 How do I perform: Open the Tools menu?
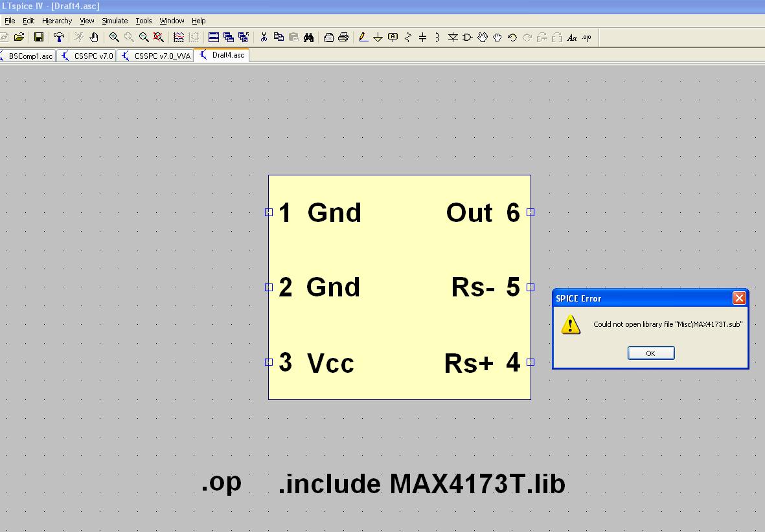pos(143,21)
